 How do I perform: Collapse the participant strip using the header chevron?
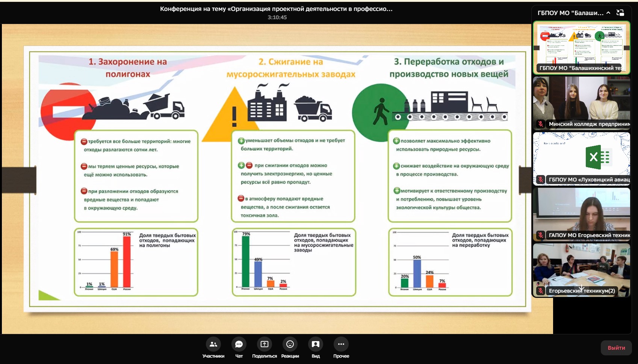[x=608, y=13]
